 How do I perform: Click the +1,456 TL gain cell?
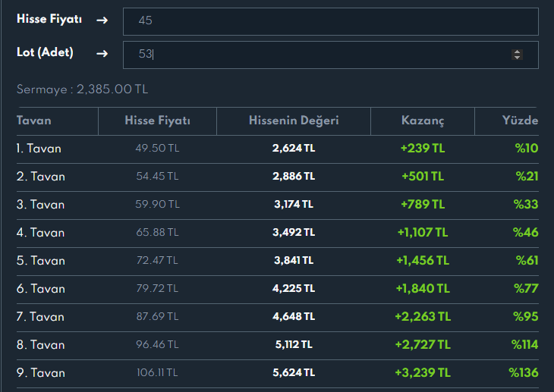[423, 260]
